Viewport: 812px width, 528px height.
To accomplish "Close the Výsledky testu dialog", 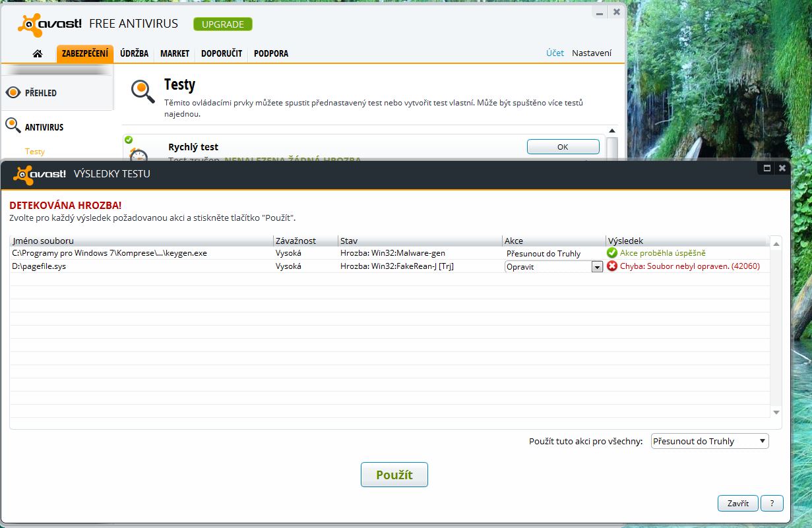I will 782,168.
